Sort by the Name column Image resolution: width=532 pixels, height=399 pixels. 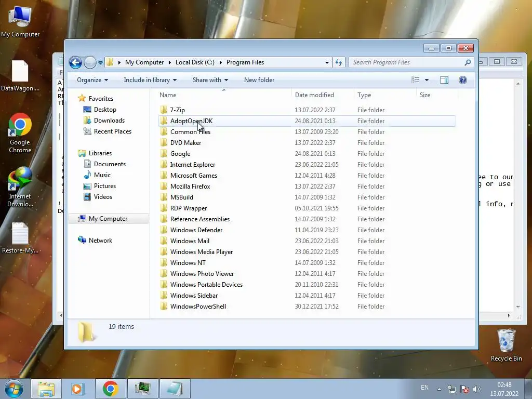tap(224, 95)
